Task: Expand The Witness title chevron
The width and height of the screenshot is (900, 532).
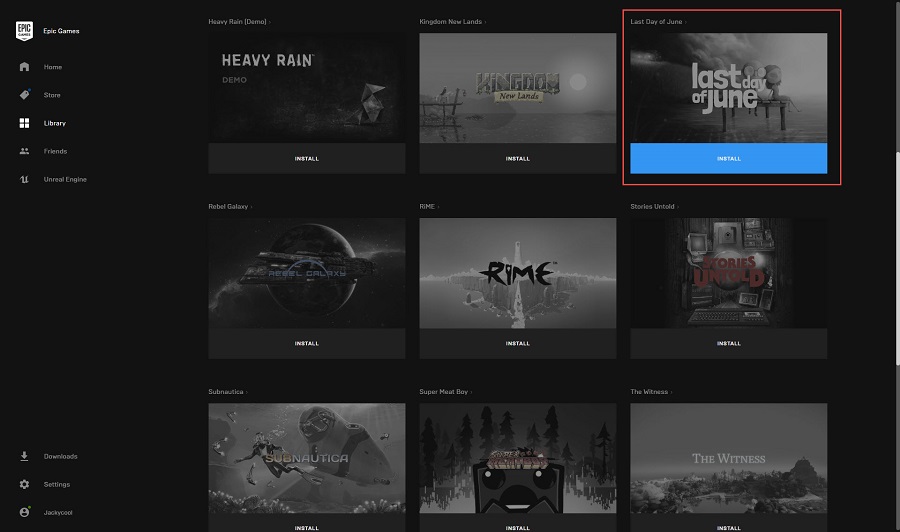Action: pos(672,393)
